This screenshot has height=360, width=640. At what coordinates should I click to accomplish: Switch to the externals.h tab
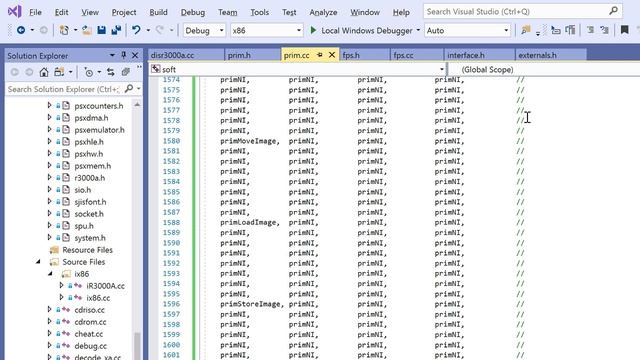pos(550,55)
